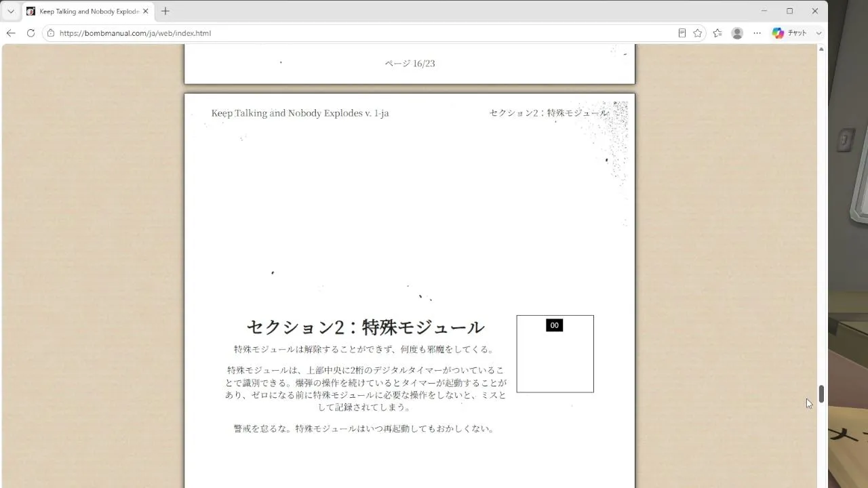Open the immersive reader view icon
This screenshot has height=488, width=868.
pos(682,33)
